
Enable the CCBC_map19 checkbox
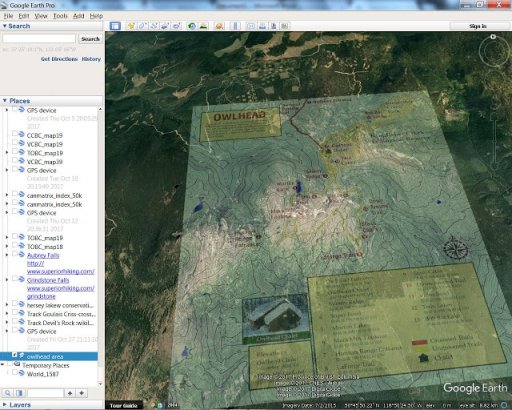pos(14,134)
